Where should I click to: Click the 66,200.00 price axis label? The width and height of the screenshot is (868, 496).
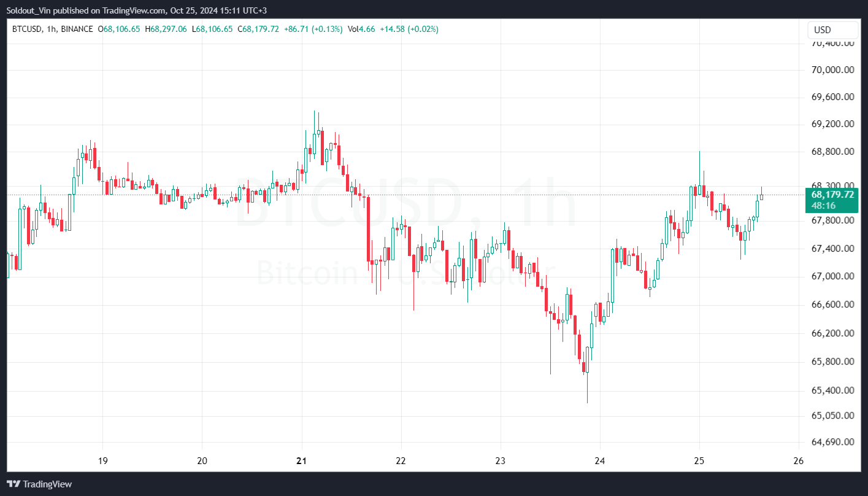tap(833, 333)
